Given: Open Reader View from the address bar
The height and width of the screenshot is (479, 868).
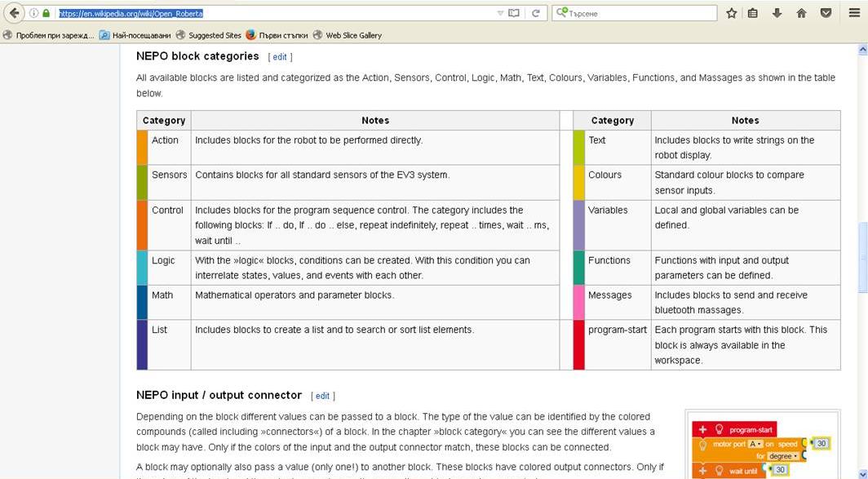Looking at the screenshot, I should (512, 13).
